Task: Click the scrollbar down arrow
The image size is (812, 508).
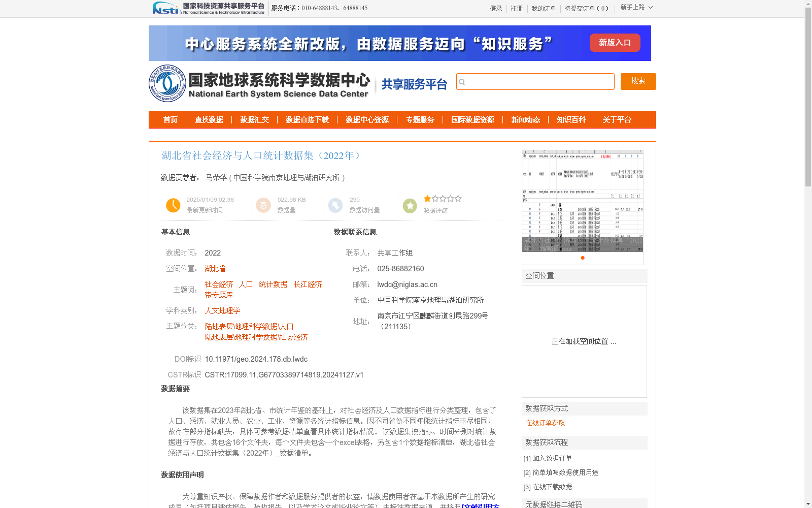Action: click(x=808, y=503)
